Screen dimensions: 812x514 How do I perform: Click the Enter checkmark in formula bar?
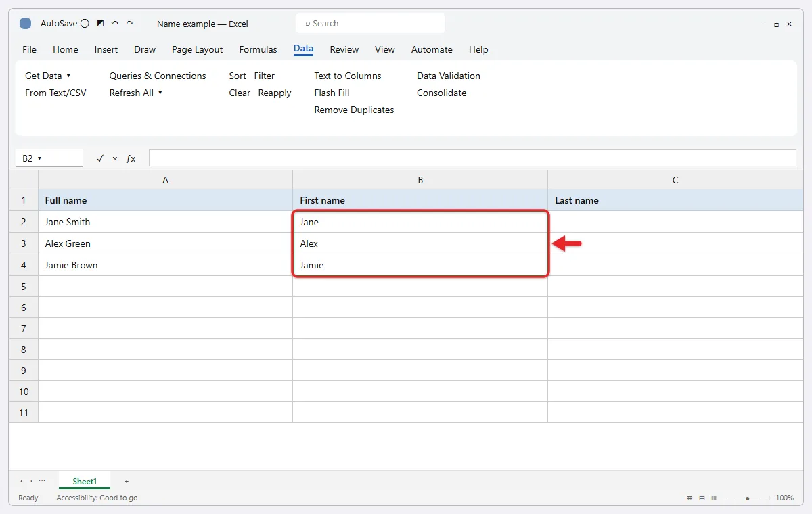100,158
